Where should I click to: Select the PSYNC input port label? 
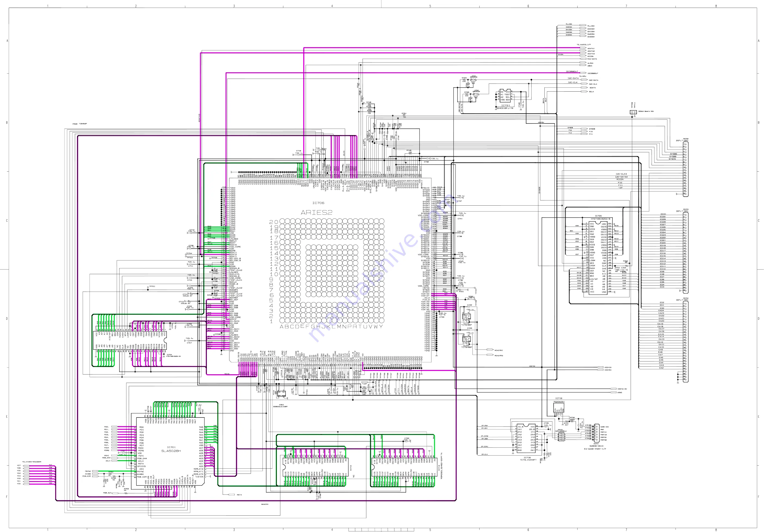(88, 471)
